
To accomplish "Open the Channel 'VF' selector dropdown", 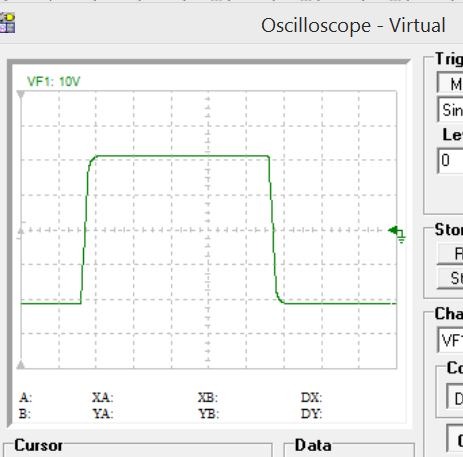I will [x=450, y=341].
